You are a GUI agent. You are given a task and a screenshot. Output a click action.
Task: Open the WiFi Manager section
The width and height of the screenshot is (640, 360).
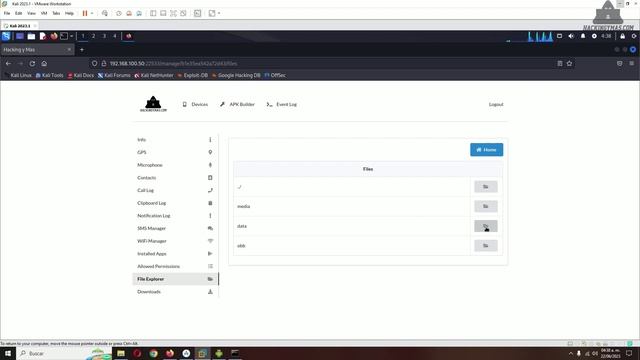175,241
